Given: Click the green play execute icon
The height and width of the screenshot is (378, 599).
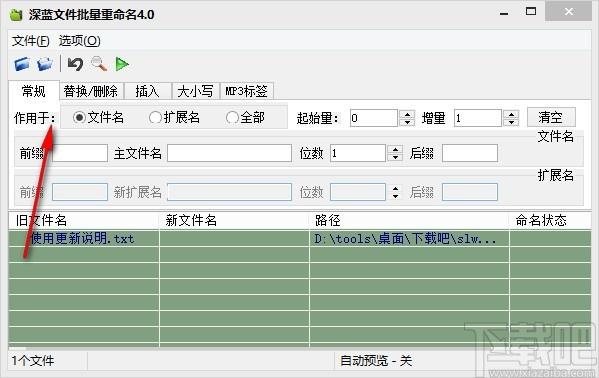Looking at the screenshot, I should click(x=122, y=64).
